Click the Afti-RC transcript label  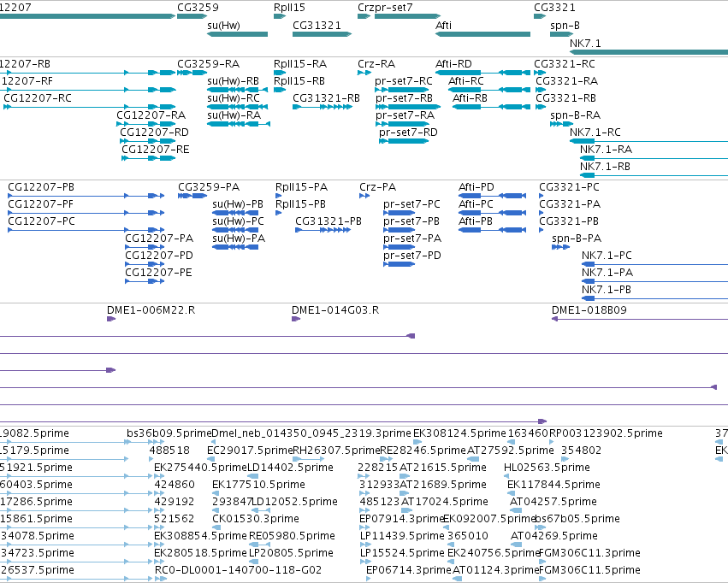coord(466,81)
